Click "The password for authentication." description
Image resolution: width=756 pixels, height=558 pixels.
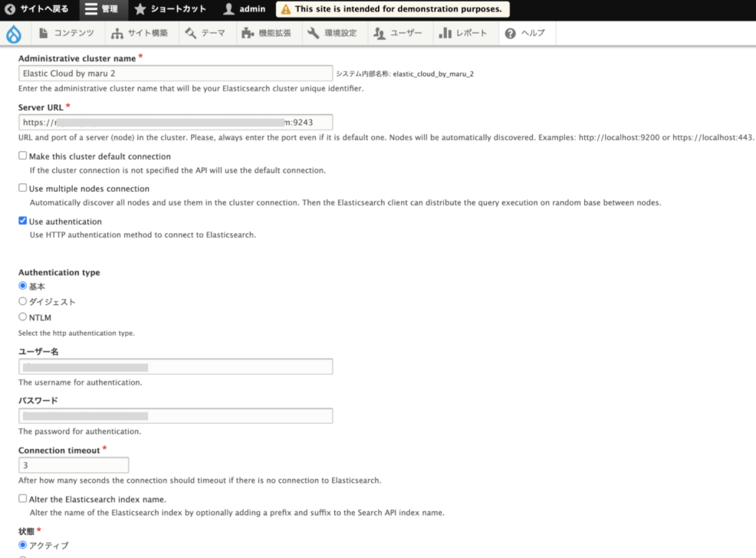80,432
